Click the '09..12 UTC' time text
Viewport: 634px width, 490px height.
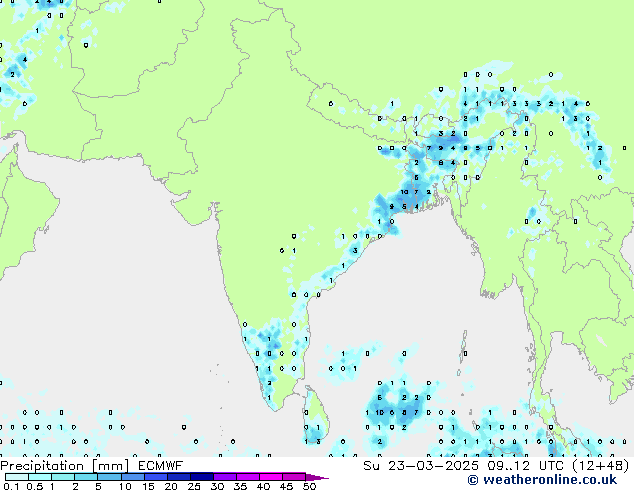point(525,466)
